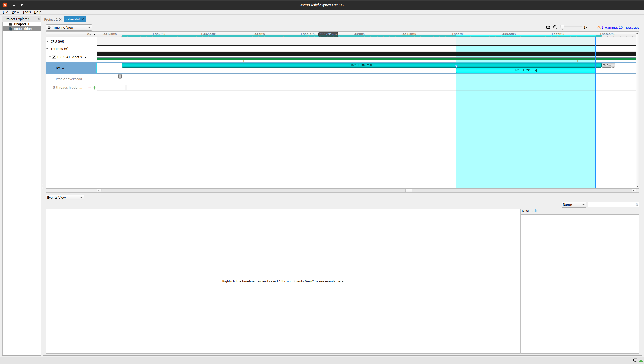Select cuda-ddot report in Project Explorer

point(22,29)
